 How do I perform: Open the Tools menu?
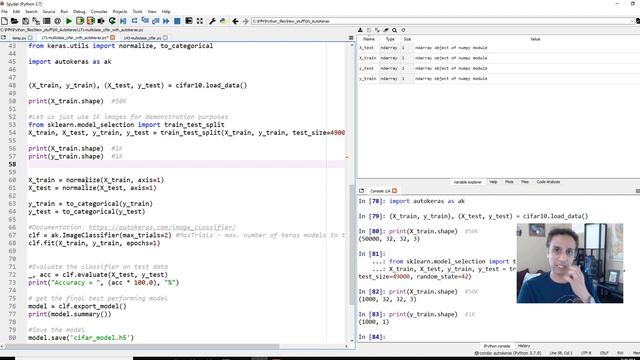pyautogui.click(x=138, y=11)
